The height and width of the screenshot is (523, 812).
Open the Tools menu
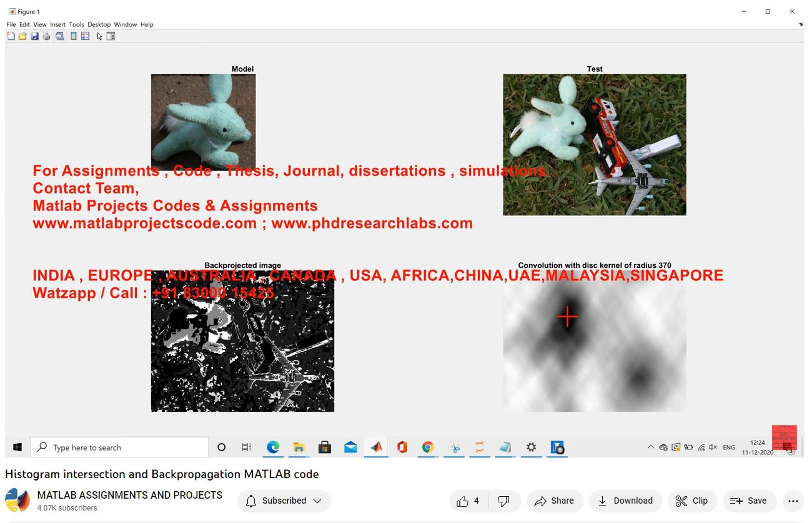[x=76, y=24]
